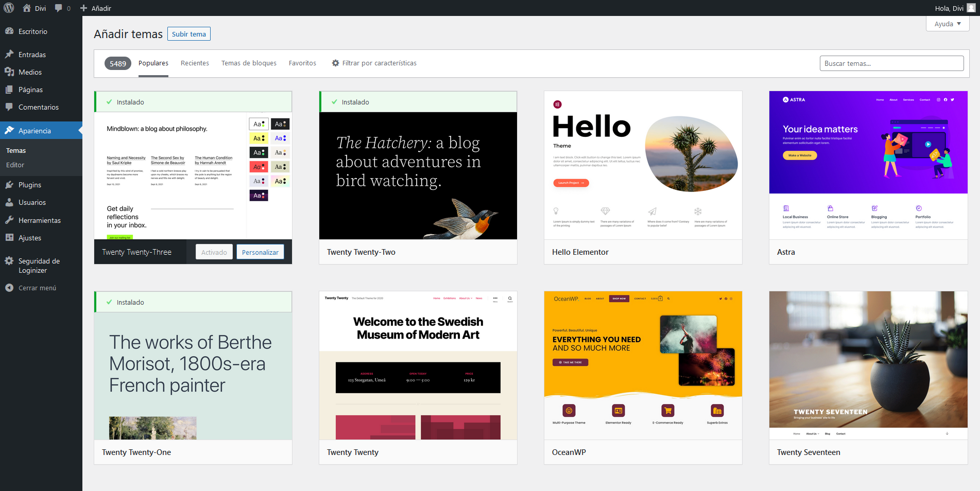980x491 pixels.
Task: Click the gear icon beside Filtrar por características
Action: [x=335, y=63]
